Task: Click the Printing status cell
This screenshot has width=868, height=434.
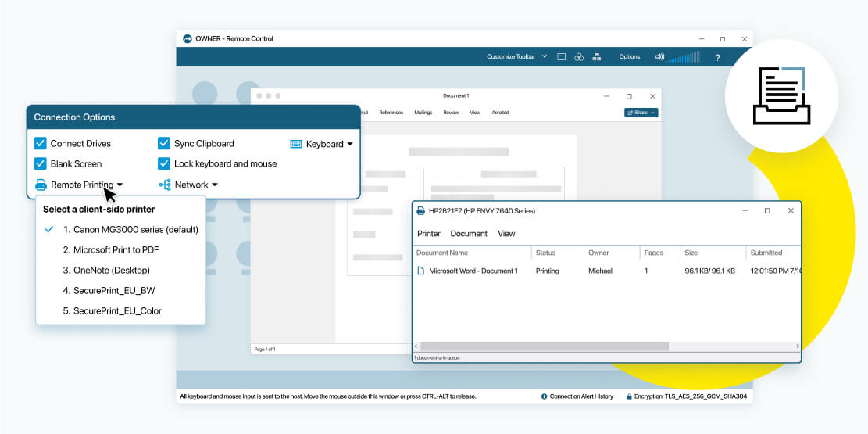Action: pyautogui.click(x=548, y=271)
